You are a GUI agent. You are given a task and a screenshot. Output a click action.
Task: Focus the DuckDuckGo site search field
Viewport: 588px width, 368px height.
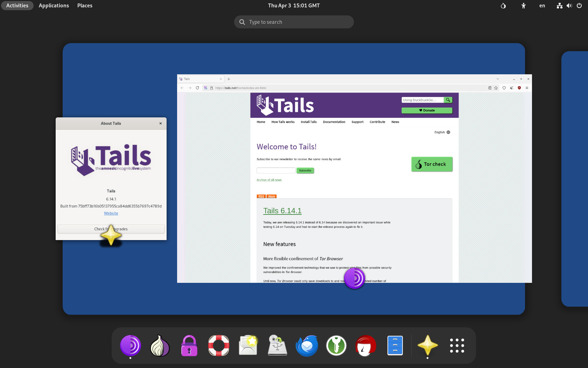tap(423, 100)
